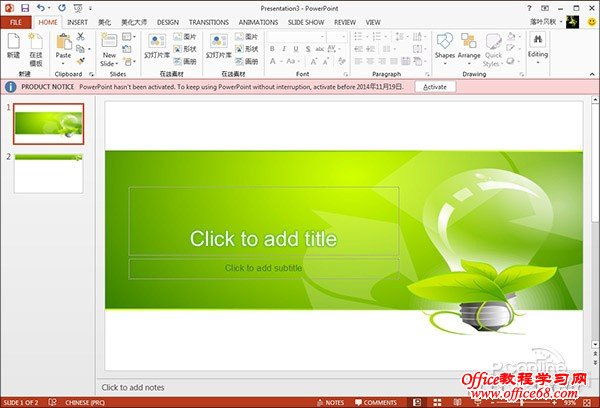
Task: Toggle text Shadow formatting
Action: pyautogui.click(x=308, y=49)
